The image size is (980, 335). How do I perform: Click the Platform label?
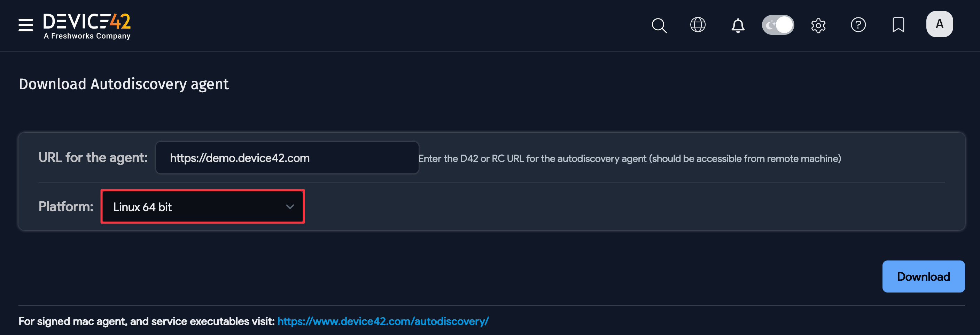[x=65, y=207]
